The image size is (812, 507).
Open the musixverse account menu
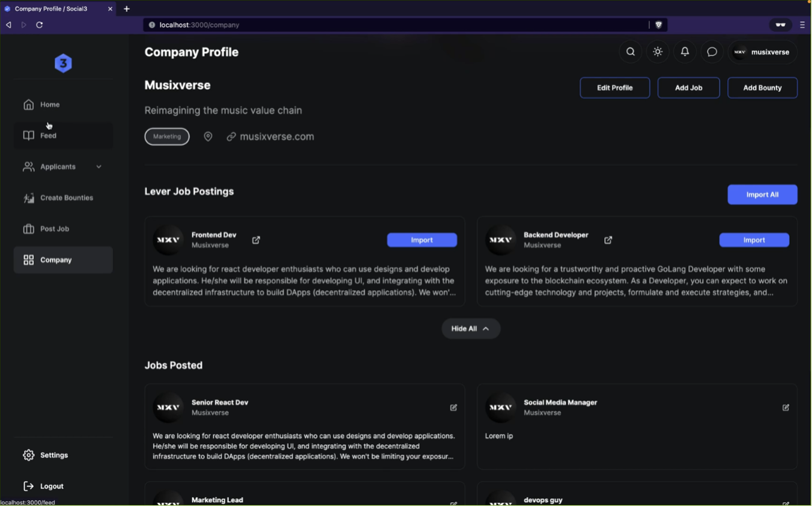(763, 52)
